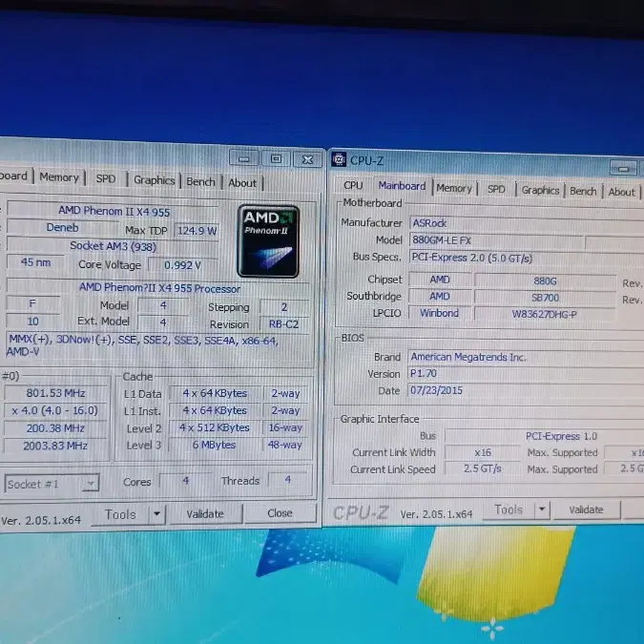Open About tab in left window

(242, 183)
